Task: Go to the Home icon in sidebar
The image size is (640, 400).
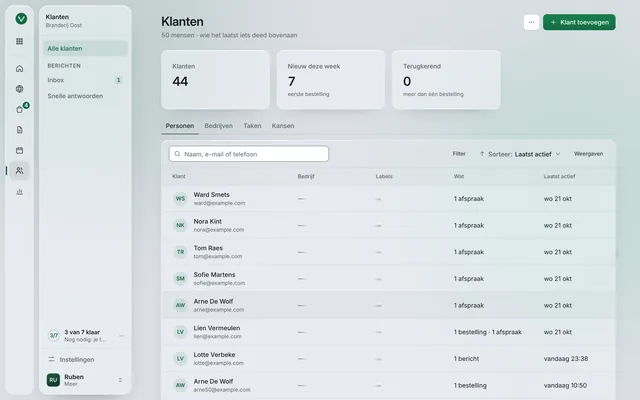Action: 20,69
